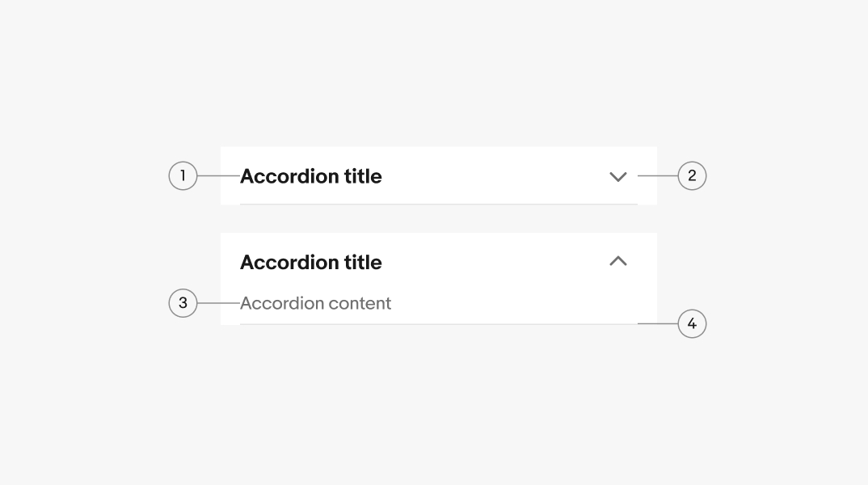Click the expanded accordion's title heading
868x485 pixels.
pos(311,262)
